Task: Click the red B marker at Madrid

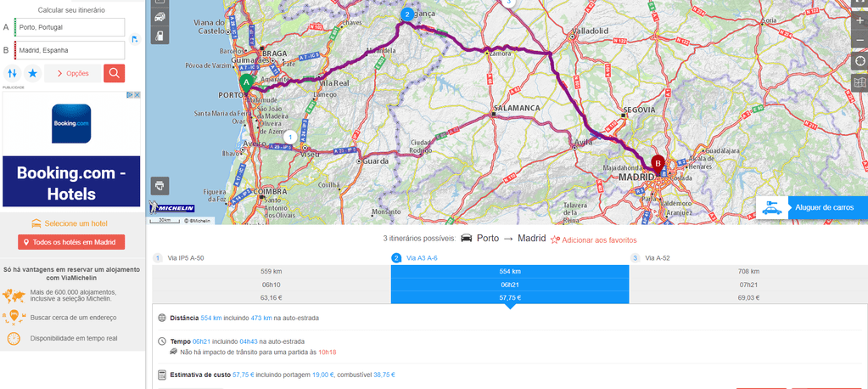Action: tap(658, 163)
